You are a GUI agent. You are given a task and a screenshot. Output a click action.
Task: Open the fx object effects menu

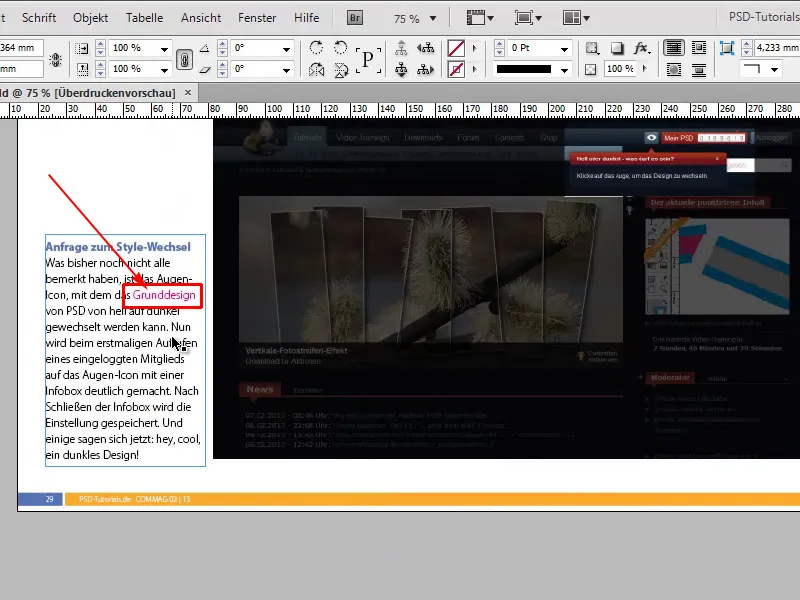pos(642,48)
